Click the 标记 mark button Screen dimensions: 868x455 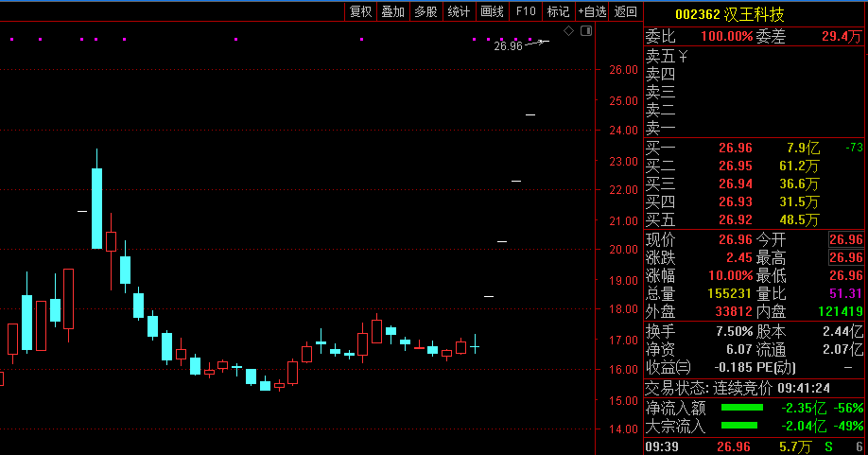click(x=558, y=11)
